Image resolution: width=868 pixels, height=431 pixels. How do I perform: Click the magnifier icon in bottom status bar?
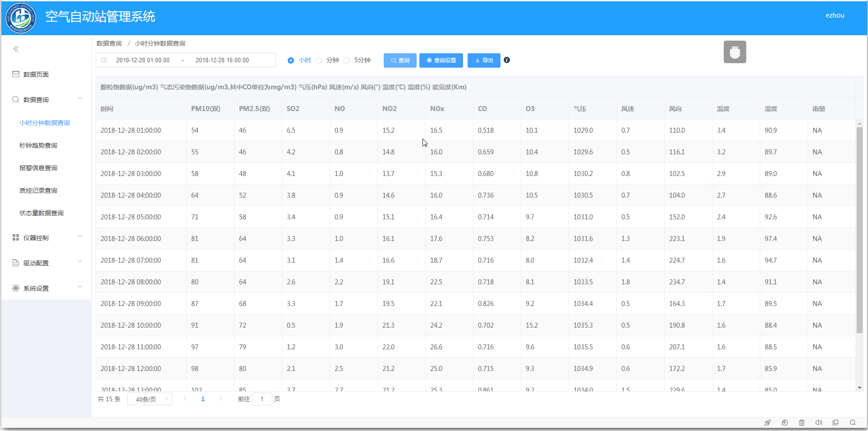pos(853,422)
